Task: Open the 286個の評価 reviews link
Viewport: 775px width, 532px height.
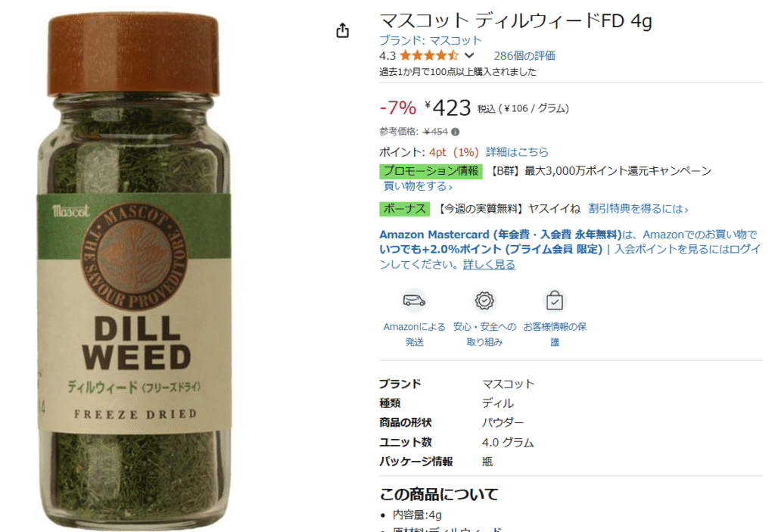Action: pos(524,55)
